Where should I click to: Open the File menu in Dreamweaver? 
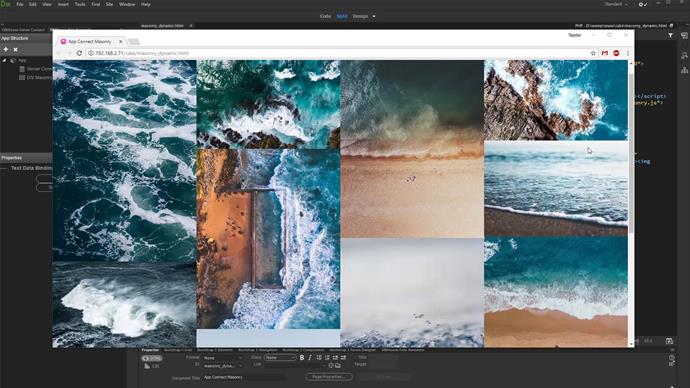coord(20,4)
